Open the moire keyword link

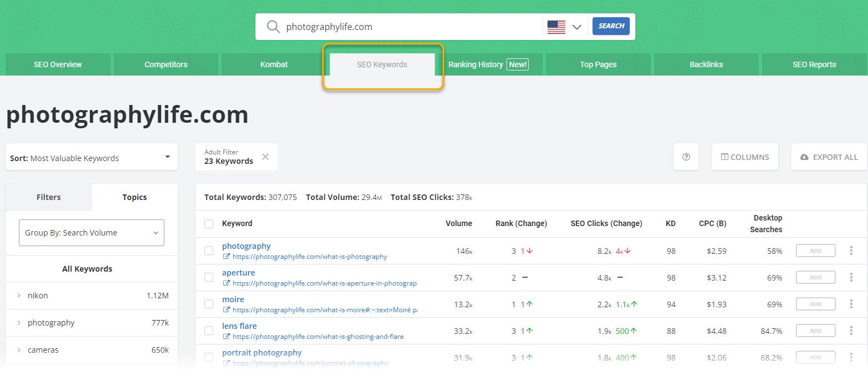click(233, 299)
